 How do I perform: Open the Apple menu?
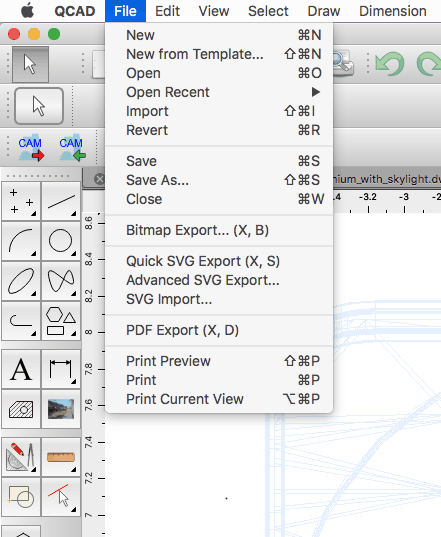[28, 11]
